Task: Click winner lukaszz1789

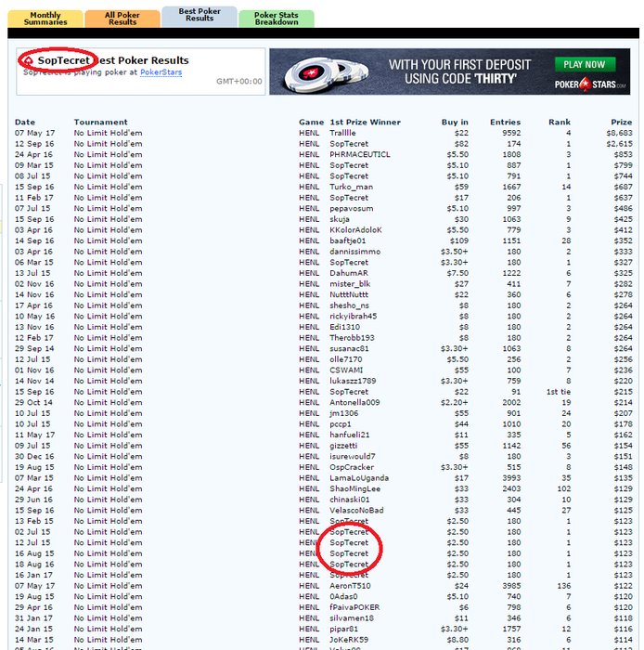Action: point(353,381)
